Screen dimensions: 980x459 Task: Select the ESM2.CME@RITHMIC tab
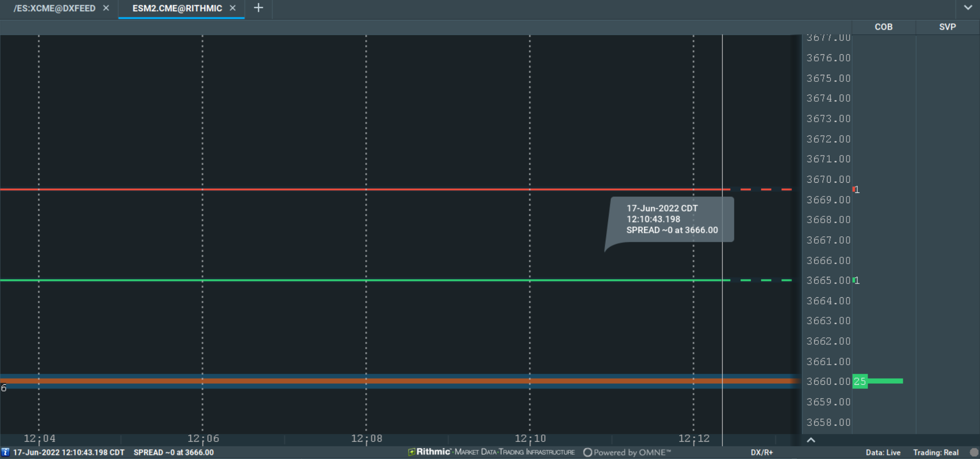(177, 8)
